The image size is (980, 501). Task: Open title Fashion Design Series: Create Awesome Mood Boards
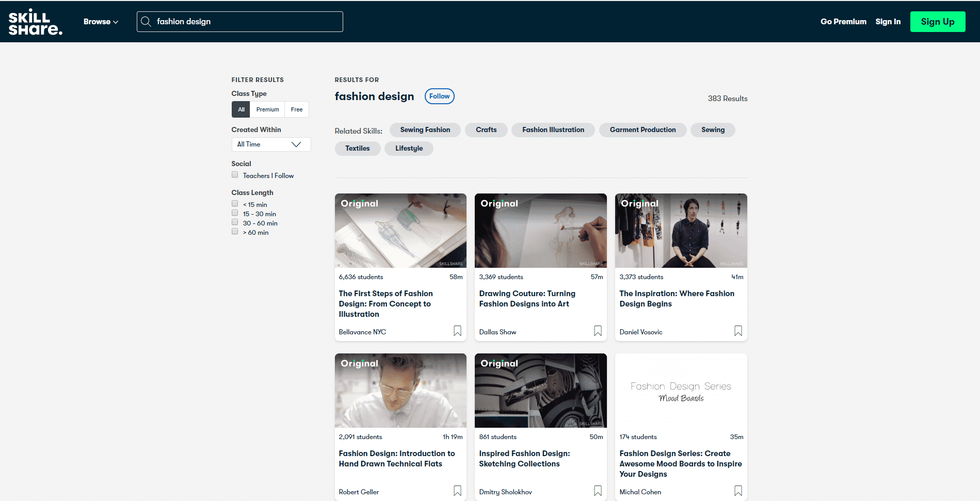pyautogui.click(x=680, y=464)
